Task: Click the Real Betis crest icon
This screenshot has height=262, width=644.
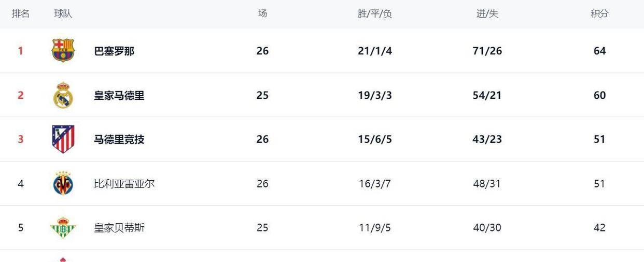Action: 63,228
